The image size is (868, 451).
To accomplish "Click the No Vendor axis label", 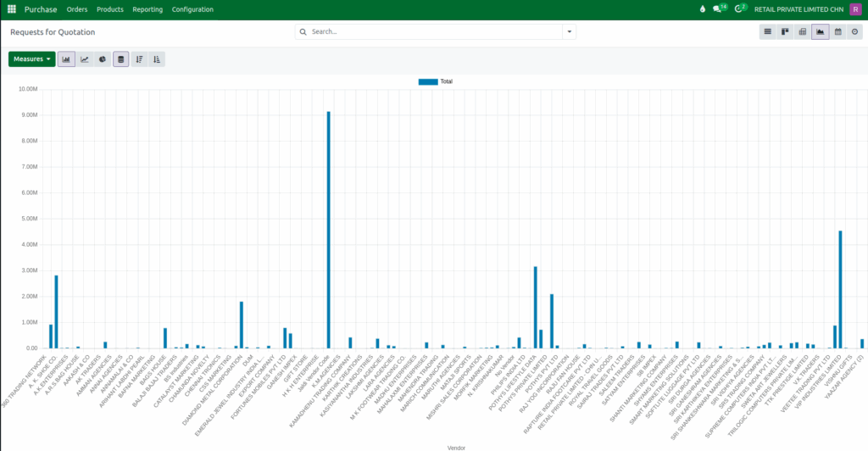I will coord(505,366).
